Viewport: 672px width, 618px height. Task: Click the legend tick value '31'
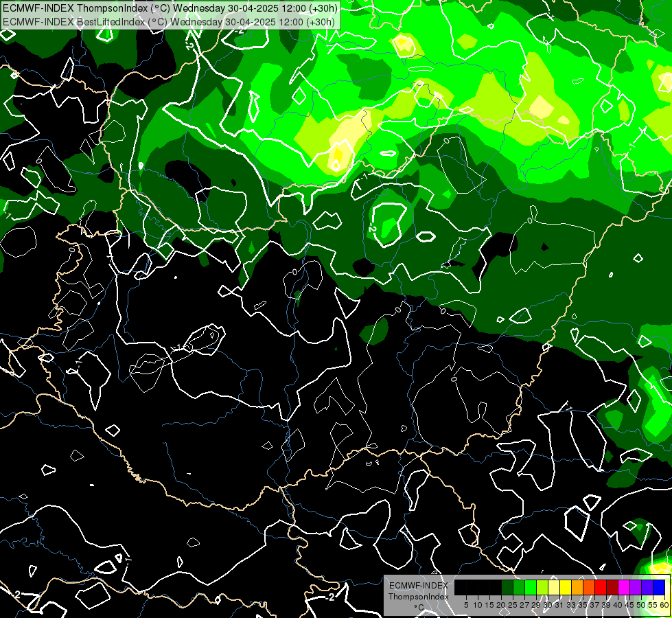pyautogui.click(x=559, y=605)
